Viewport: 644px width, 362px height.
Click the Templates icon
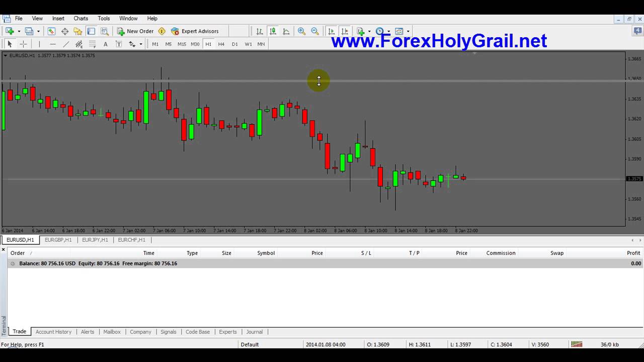coord(399,31)
